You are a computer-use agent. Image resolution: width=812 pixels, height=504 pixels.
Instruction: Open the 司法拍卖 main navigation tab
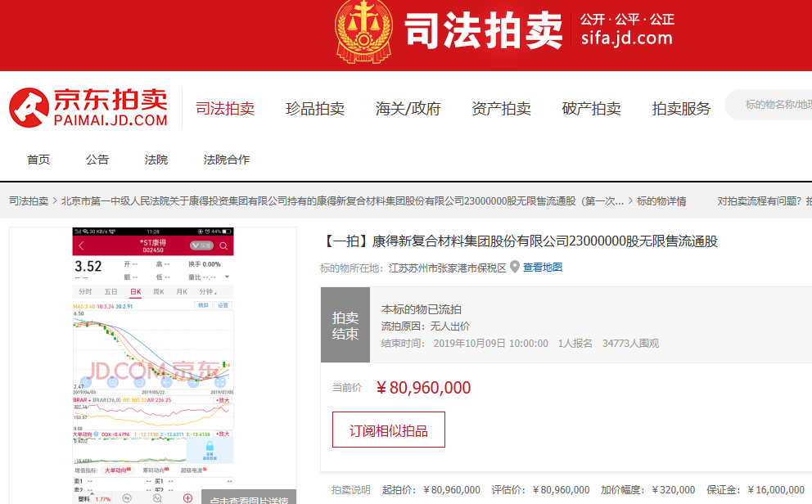pyautogui.click(x=225, y=109)
